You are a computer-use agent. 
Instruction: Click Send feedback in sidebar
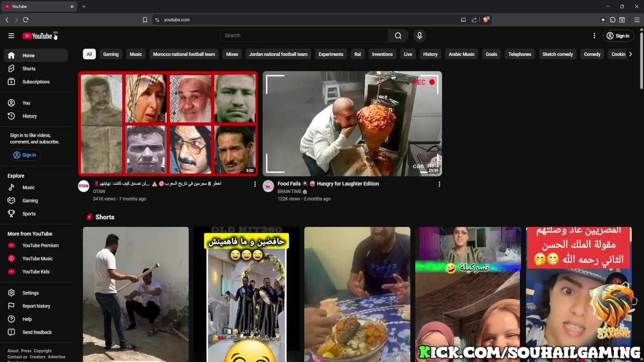[35, 332]
